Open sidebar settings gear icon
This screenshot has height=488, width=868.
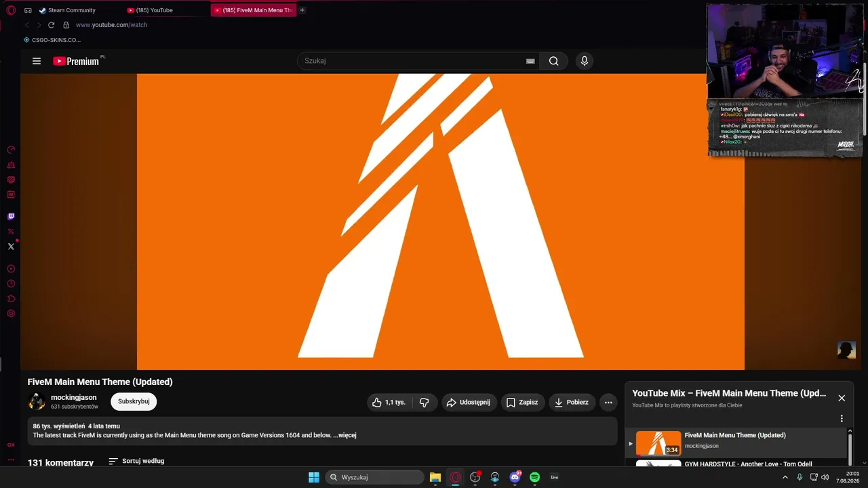pos(11,314)
